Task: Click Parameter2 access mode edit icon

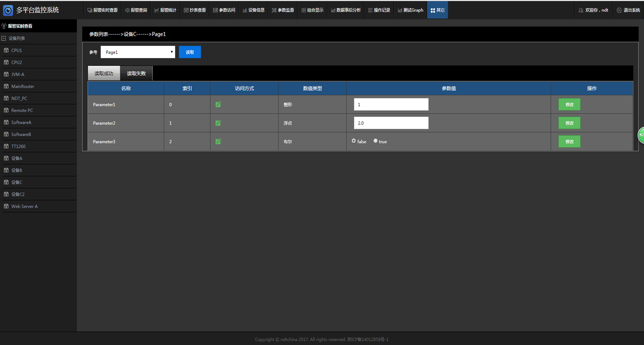Action: (x=218, y=123)
